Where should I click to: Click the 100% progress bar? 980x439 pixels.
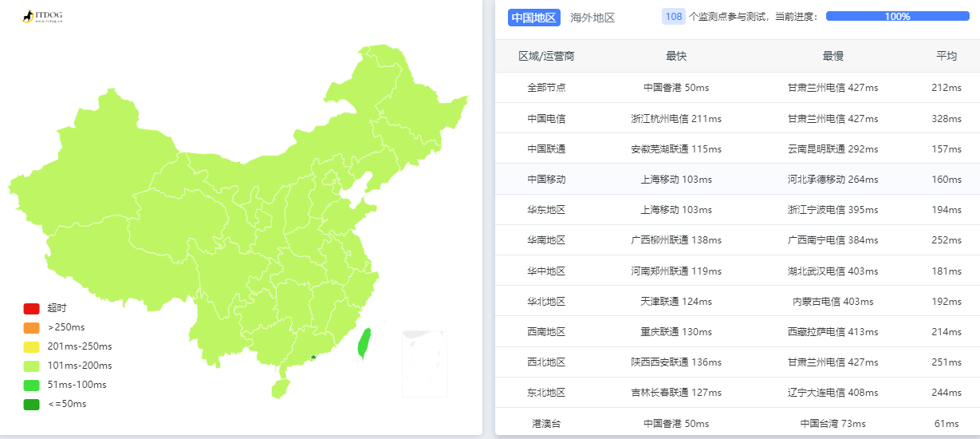tap(897, 16)
